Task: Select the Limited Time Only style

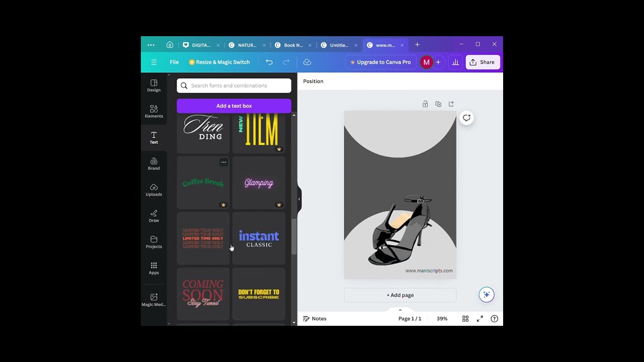Action: [203, 238]
